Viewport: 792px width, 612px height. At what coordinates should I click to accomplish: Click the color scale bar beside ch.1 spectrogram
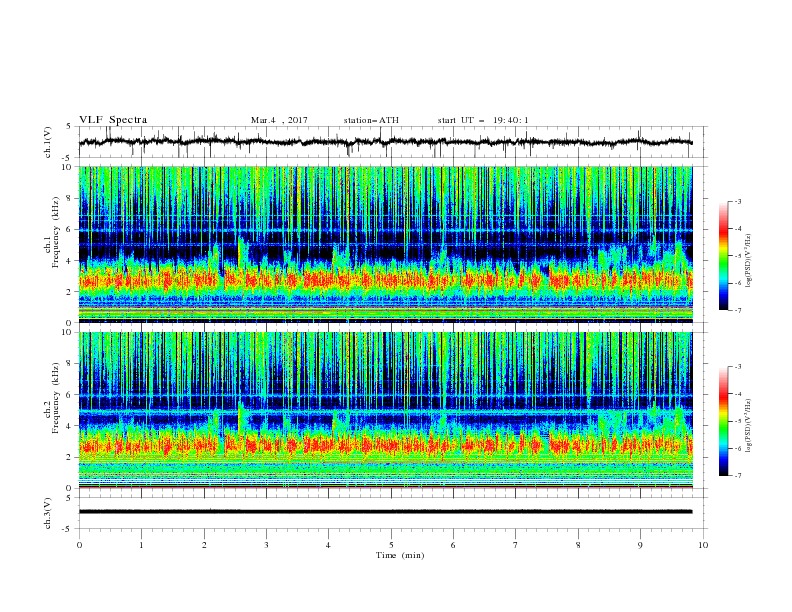click(x=723, y=255)
